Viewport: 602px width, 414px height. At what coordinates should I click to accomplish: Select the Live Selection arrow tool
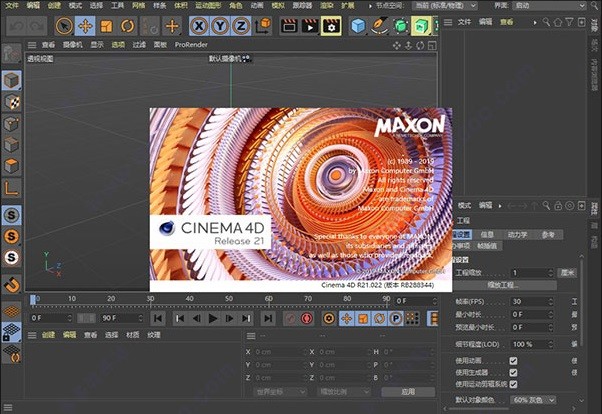64,26
